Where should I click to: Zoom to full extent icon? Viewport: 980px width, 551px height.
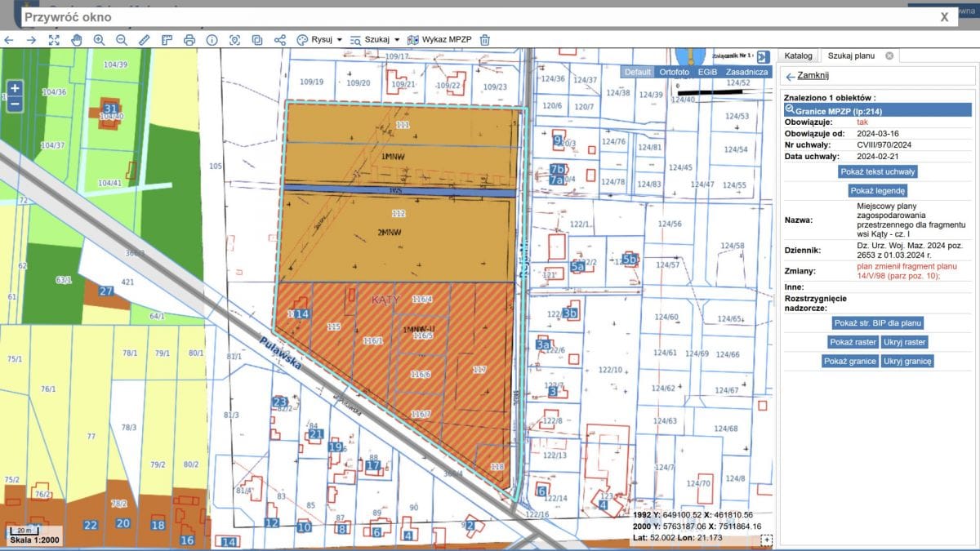(x=54, y=39)
